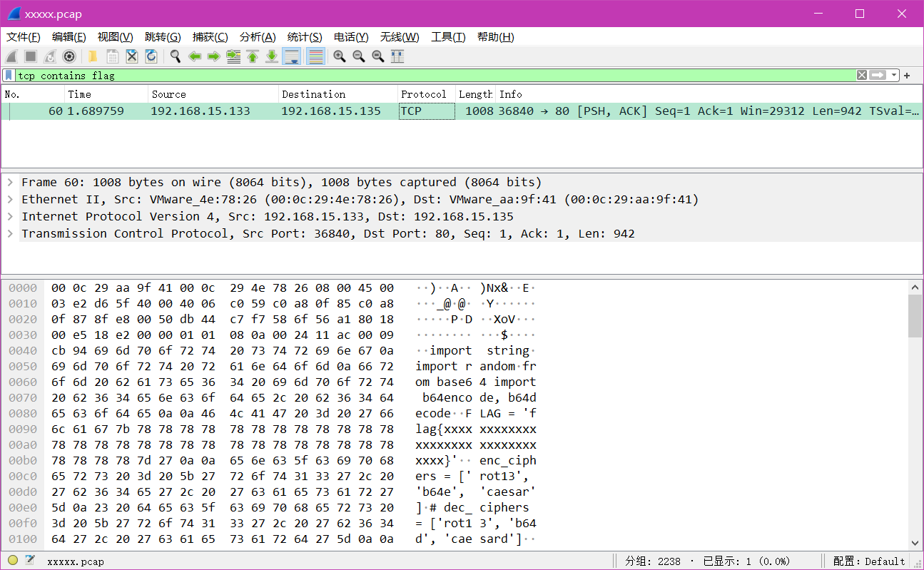
Task: Expand the Frame 60 tree row
Action: [x=10, y=182]
